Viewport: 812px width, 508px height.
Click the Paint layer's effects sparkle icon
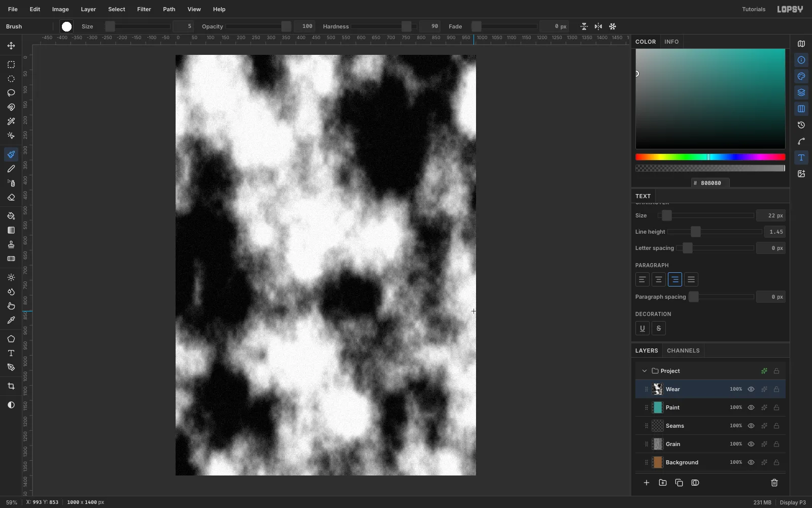tap(764, 407)
